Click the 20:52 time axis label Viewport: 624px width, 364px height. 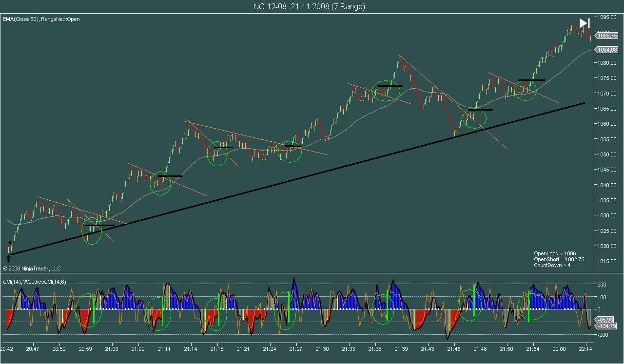pos(59,349)
